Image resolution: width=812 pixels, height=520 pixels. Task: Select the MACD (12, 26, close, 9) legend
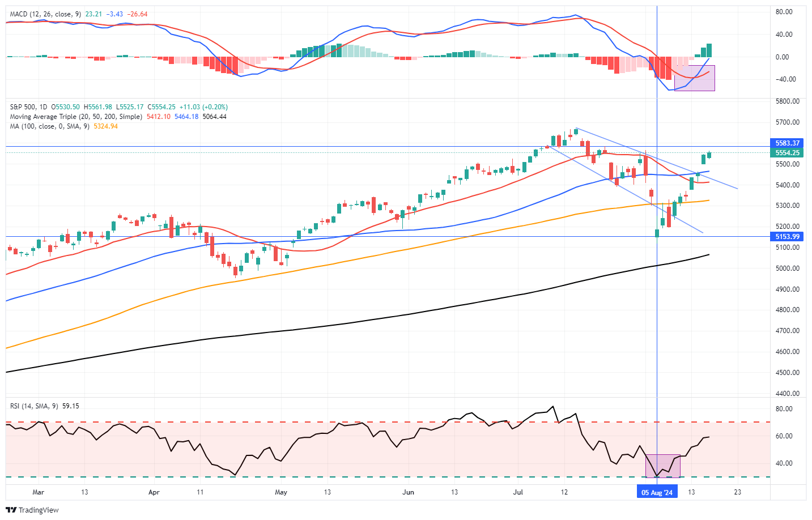(46, 14)
